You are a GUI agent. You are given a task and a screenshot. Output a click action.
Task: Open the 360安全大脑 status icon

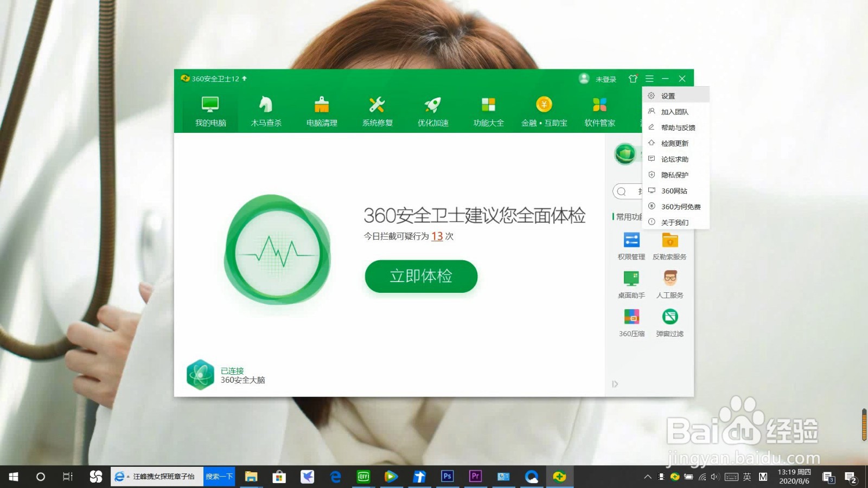[200, 375]
